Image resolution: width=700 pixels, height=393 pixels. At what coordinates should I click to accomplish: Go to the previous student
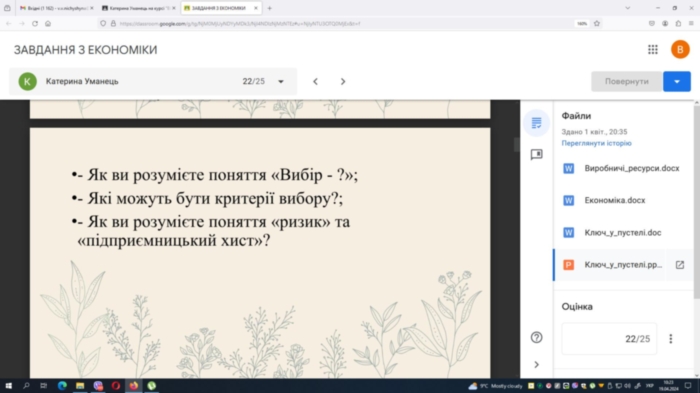(x=315, y=81)
